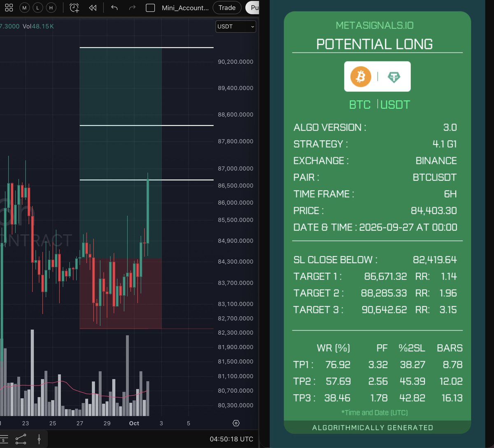Click the RR value 3.15

(448, 310)
